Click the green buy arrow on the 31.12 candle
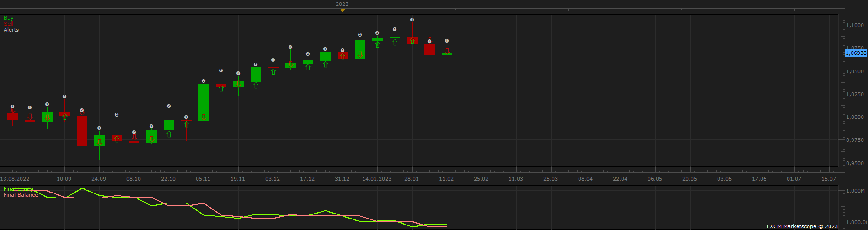The height and width of the screenshot is (230, 868). click(x=343, y=56)
